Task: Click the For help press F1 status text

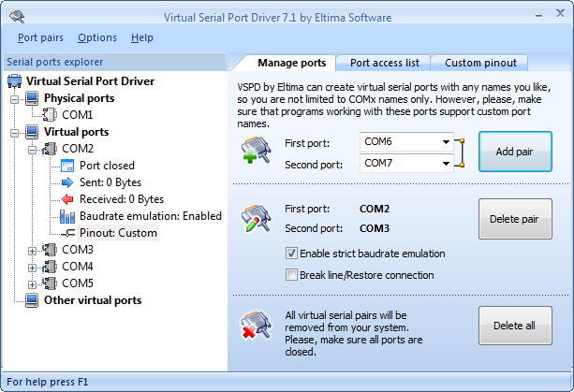Action: [47, 382]
